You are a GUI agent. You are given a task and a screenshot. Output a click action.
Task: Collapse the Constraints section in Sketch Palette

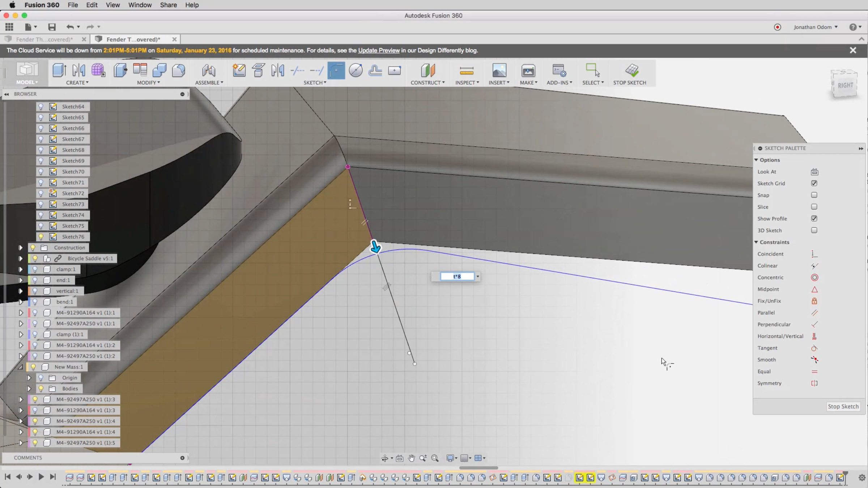coord(756,242)
